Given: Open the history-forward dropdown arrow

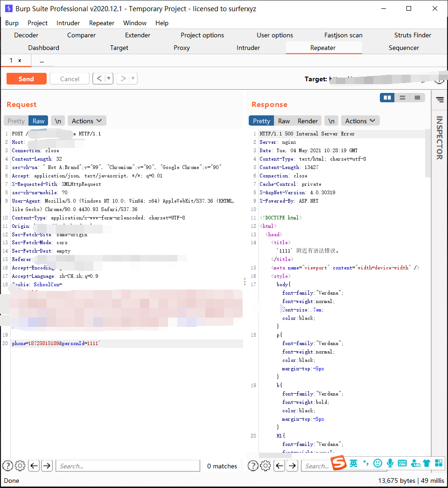Looking at the screenshot, I should click(x=133, y=78).
